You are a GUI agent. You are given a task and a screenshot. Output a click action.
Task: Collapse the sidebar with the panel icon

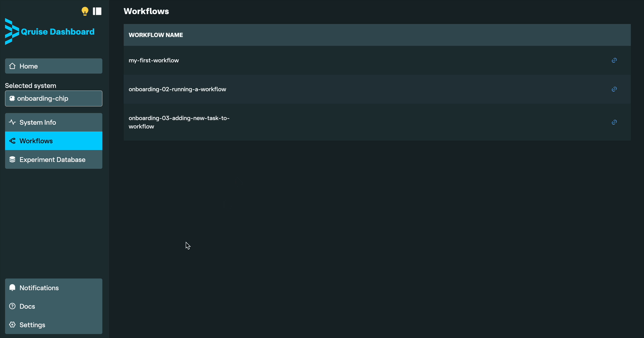pos(97,11)
